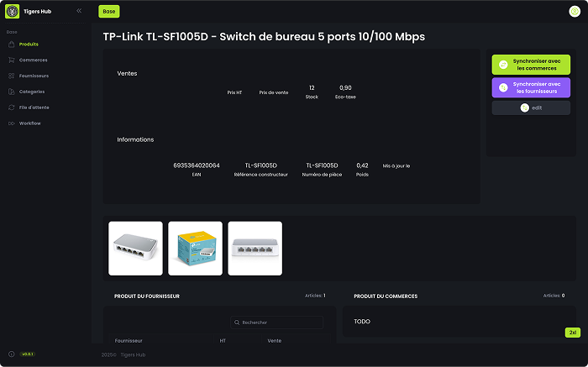Click the Tigers Hub footer text
This screenshot has width=588, height=367.
point(133,354)
